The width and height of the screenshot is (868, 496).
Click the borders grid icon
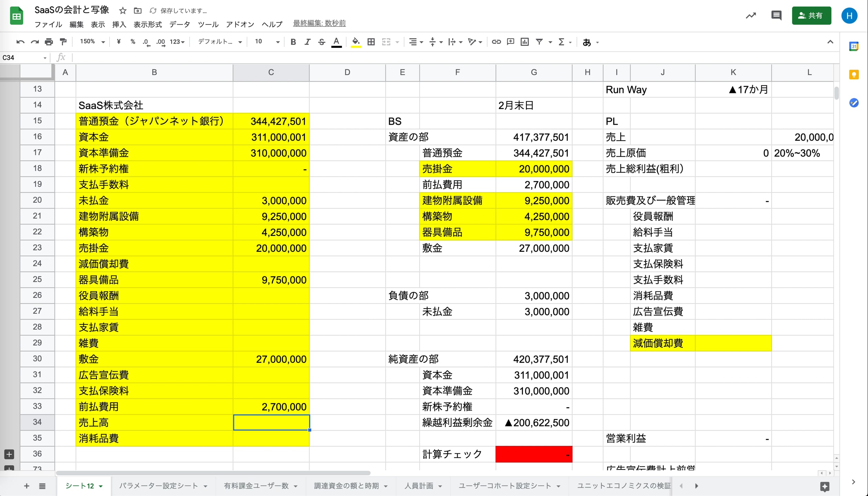coord(371,42)
